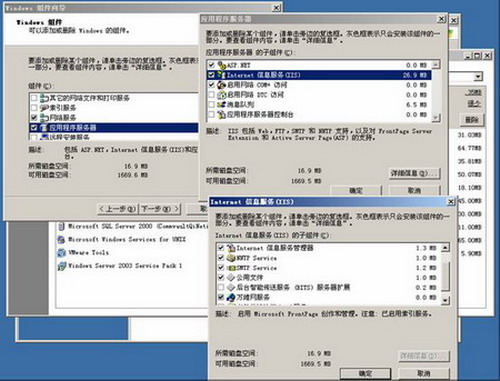Click the SMTP Service icon
Image resolution: width=500 pixels, height=381 pixels.
point(231,268)
